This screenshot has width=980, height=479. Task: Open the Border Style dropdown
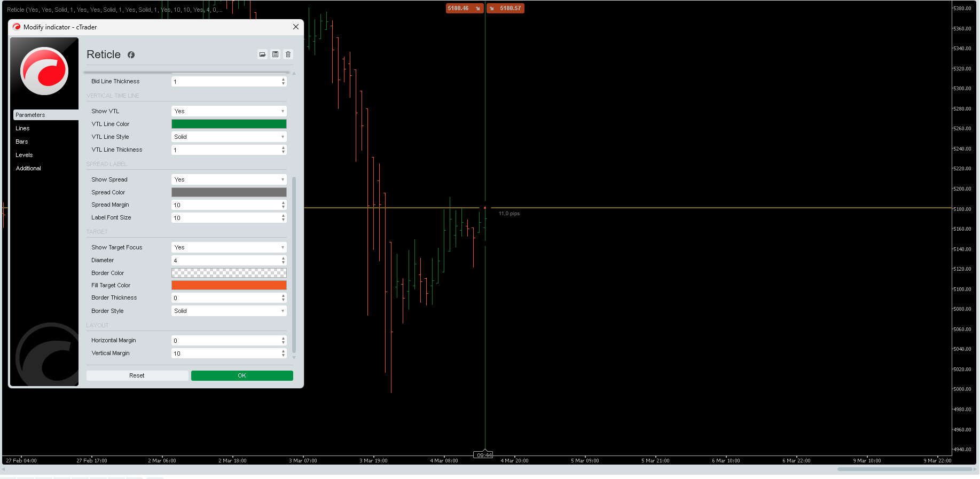click(229, 311)
